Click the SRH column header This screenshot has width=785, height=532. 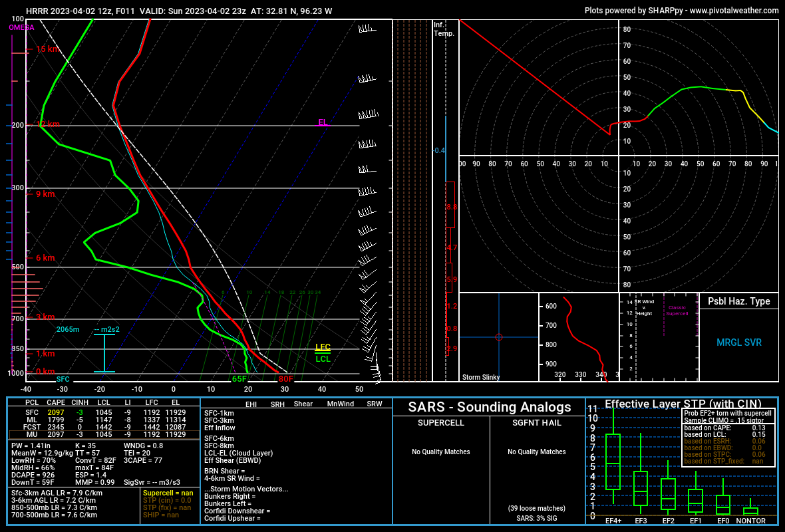pos(277,404)
